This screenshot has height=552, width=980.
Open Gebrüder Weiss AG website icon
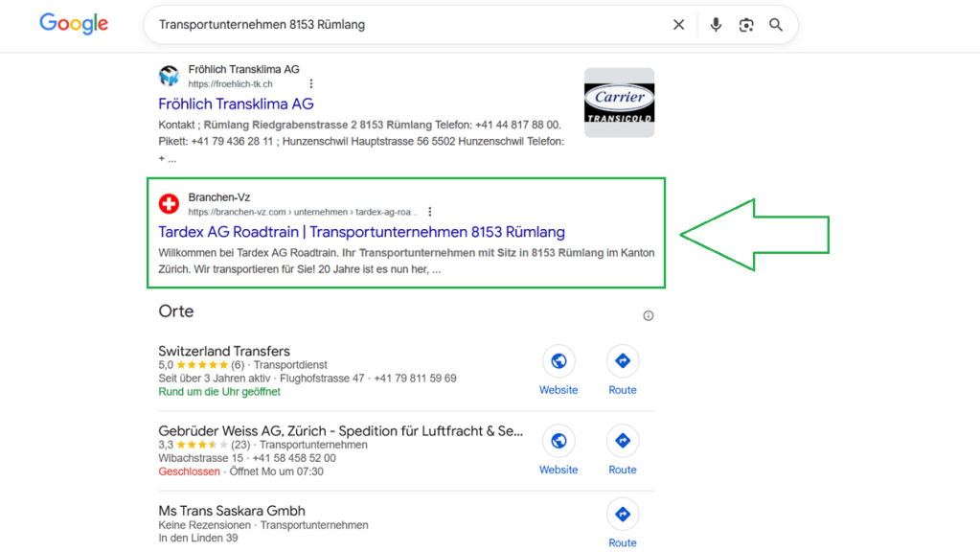pos(558,441)
